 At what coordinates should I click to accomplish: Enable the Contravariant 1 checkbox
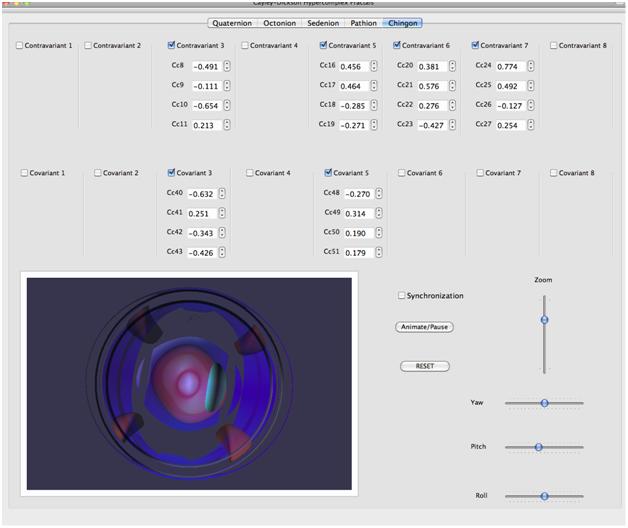point(21,45)
